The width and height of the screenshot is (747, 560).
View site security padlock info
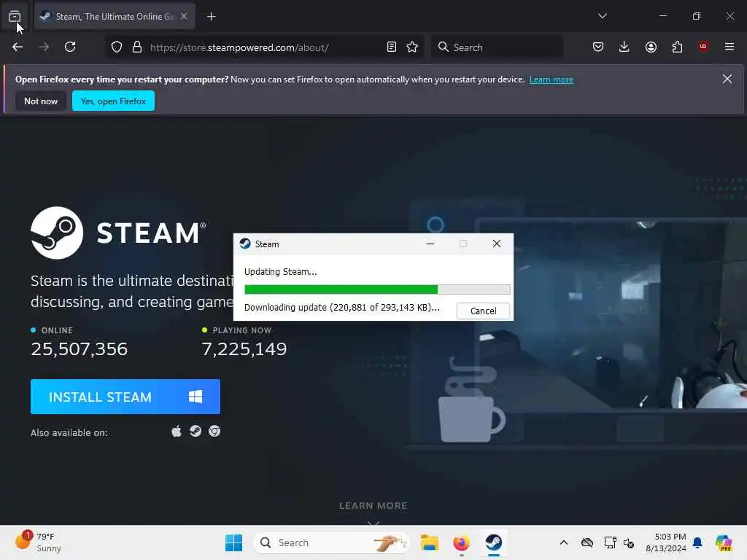[x=137, y=47]
